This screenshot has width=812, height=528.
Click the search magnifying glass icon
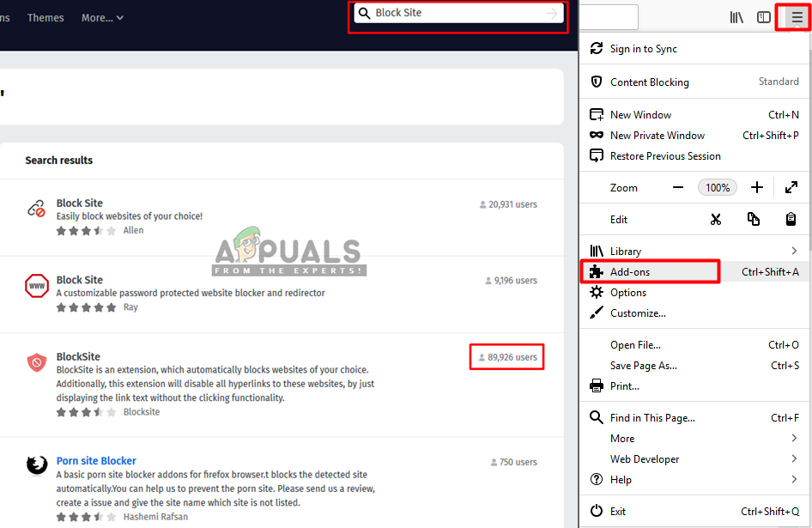pyautogui.click(x=365, y=13)
